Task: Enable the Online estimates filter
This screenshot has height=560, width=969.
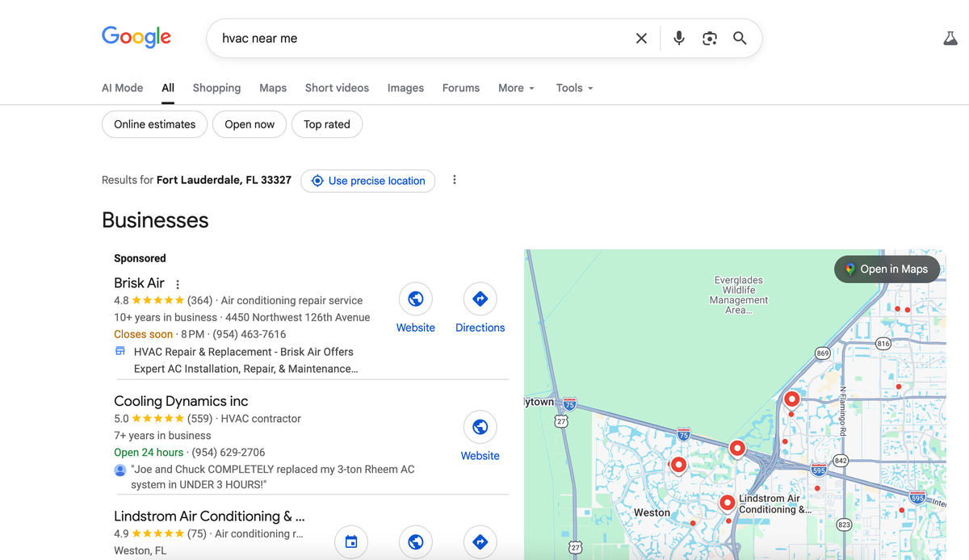Action: 154,124
